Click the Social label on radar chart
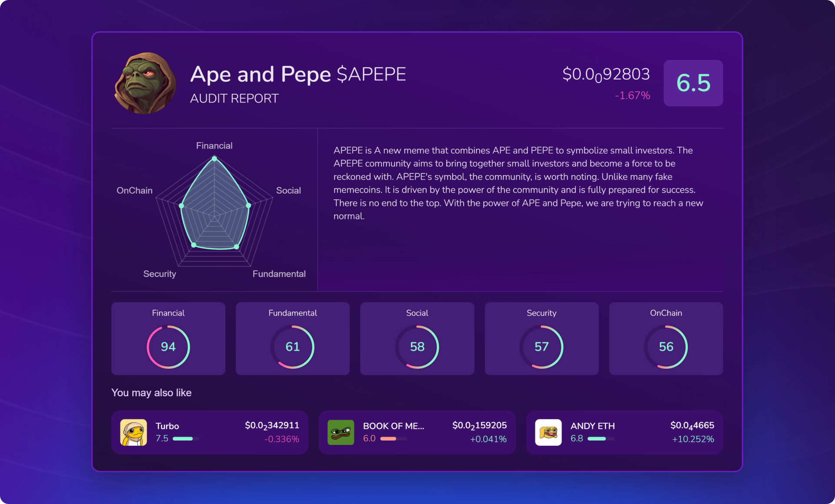This screenshot has height=504, width=835. coord(288,190)
